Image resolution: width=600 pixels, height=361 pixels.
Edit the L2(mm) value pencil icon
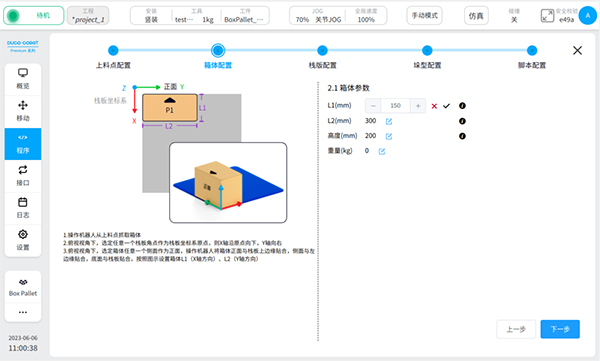click(389, 121)
